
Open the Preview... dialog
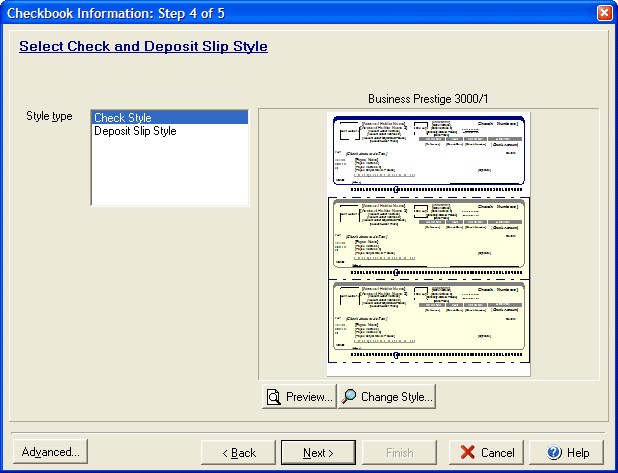(299, 397)
